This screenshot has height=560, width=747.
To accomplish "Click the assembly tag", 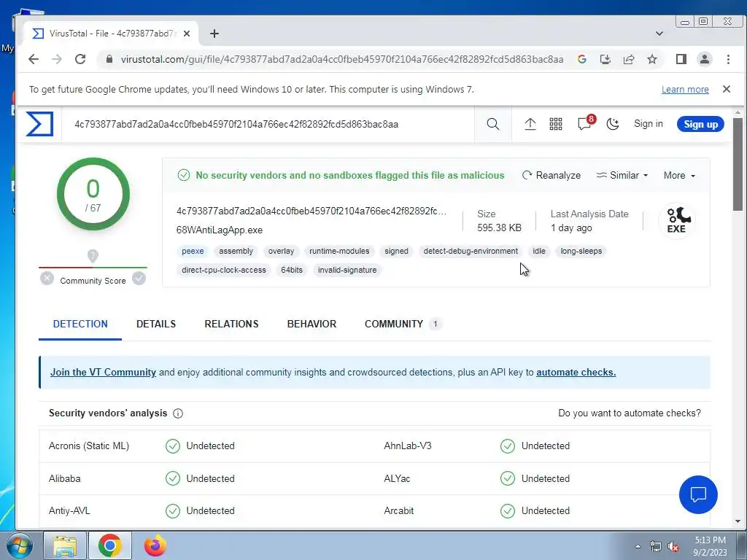I will pos(236,251).
